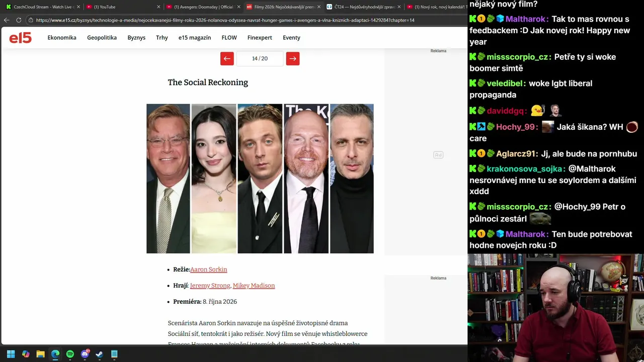644x362 pixels.
Task: Go to the e15 logo homepage
Action: 21,38
